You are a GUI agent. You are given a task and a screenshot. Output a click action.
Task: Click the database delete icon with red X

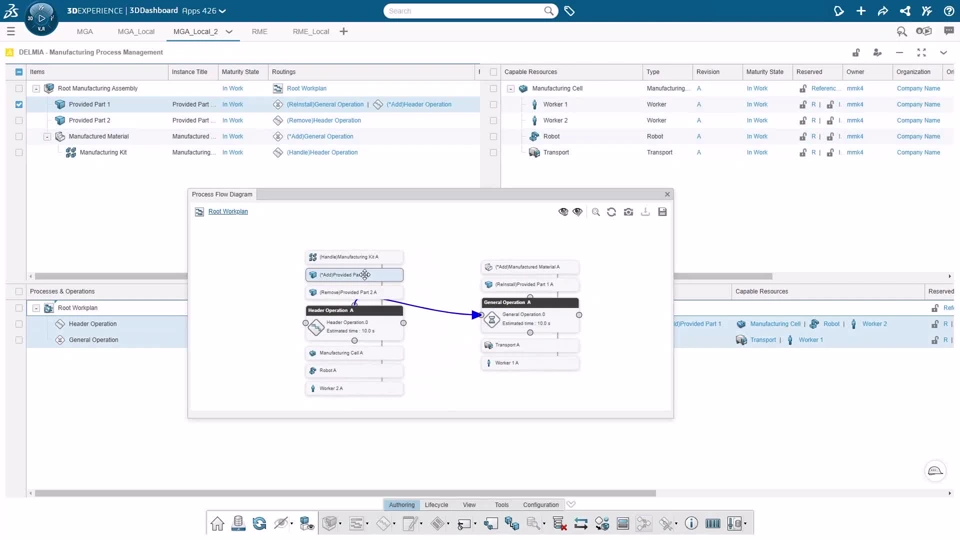[x=559, y=523]
